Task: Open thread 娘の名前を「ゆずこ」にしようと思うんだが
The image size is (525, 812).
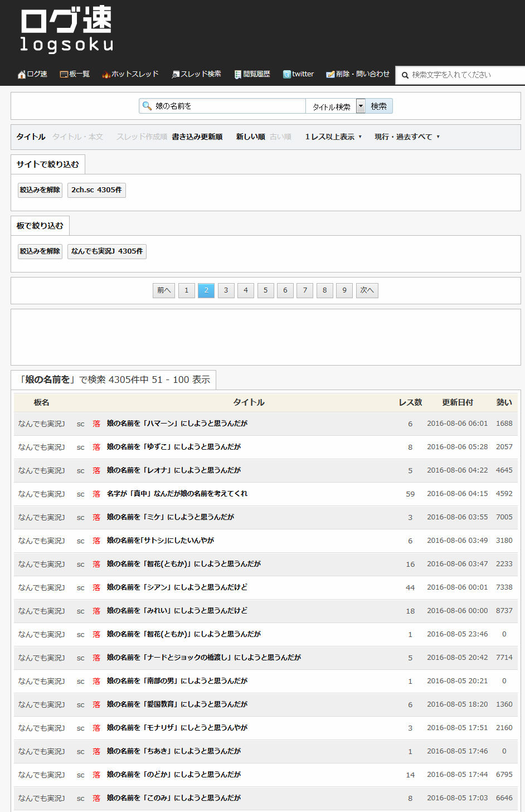Action: click(x=174, y=447)
